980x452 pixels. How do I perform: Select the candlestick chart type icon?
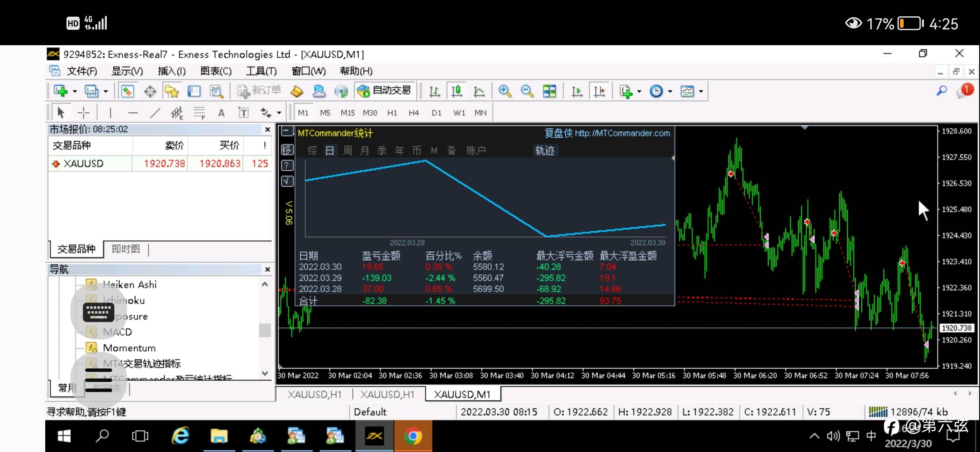[456, 91]
